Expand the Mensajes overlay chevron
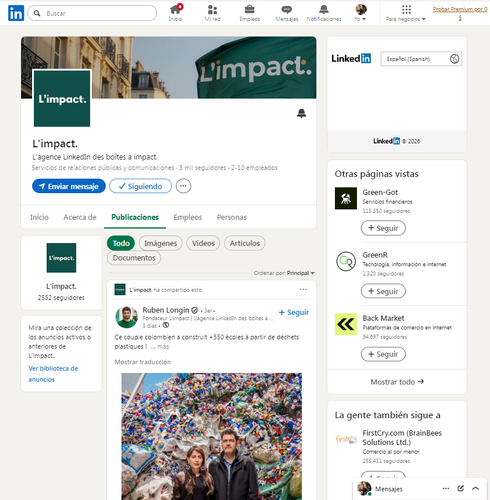The image size is (490, 500). [475, 489]
